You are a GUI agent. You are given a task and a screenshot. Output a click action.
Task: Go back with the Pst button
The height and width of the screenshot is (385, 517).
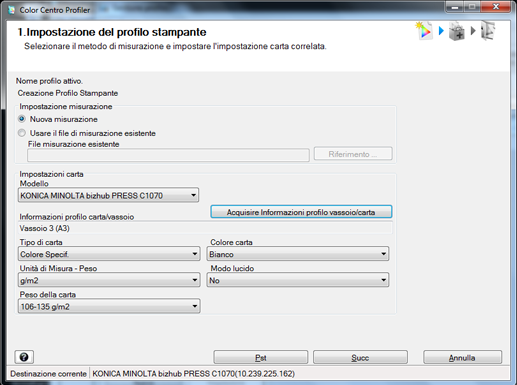coord(261,357)
